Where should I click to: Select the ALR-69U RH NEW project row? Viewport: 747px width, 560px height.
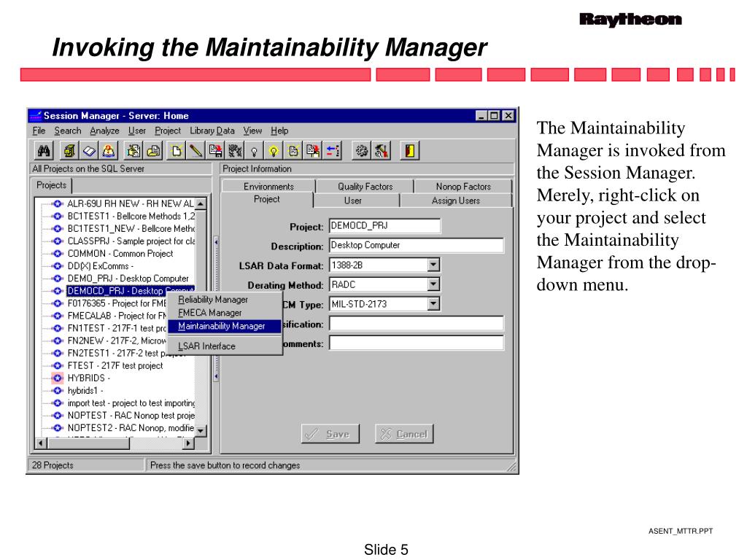click(131, 203)
